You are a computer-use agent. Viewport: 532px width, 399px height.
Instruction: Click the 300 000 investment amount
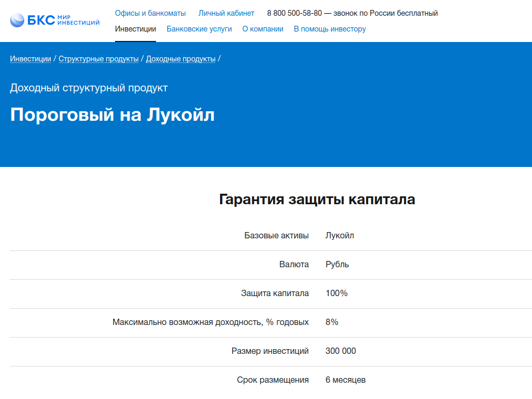point(341,351)
